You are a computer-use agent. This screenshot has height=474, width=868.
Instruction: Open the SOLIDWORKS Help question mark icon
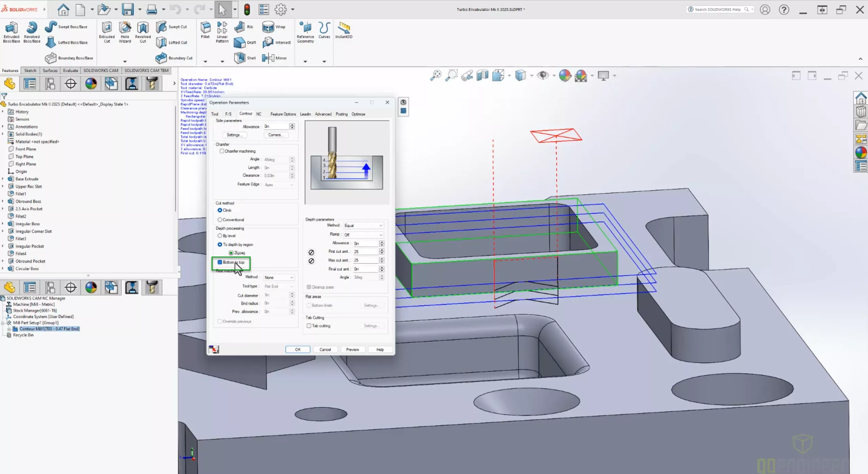pyautogui.click(x=784, y=10)
